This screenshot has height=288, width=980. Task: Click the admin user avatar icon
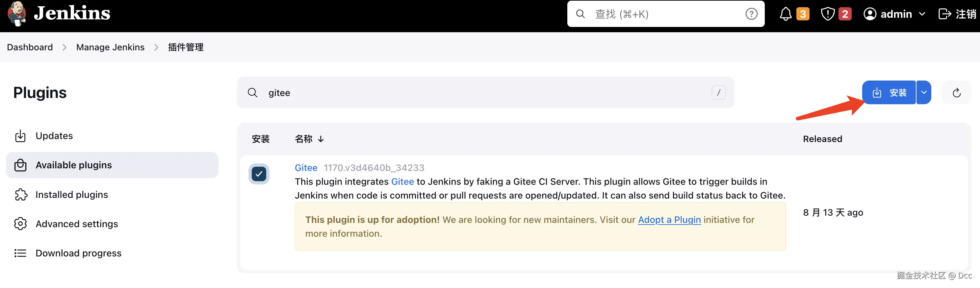870,14
